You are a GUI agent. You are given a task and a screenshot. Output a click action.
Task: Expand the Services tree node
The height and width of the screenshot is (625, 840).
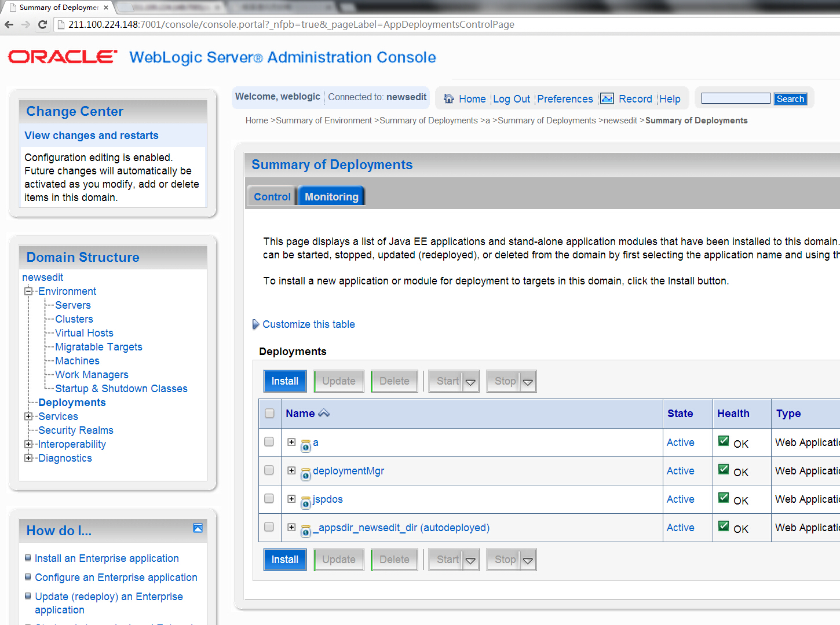28,416
